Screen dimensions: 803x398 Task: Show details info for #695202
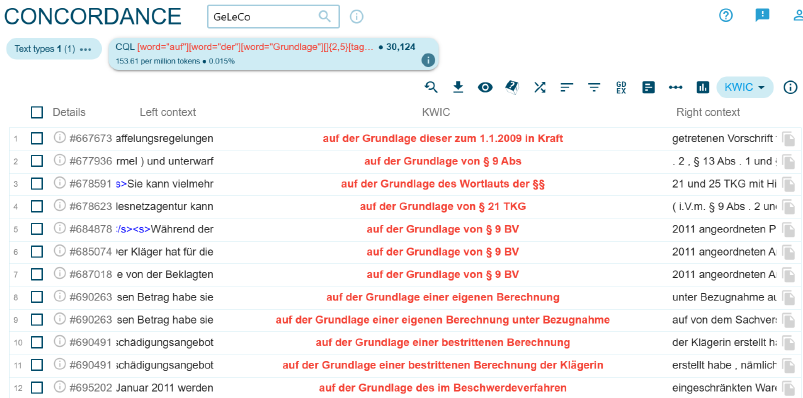59,386
